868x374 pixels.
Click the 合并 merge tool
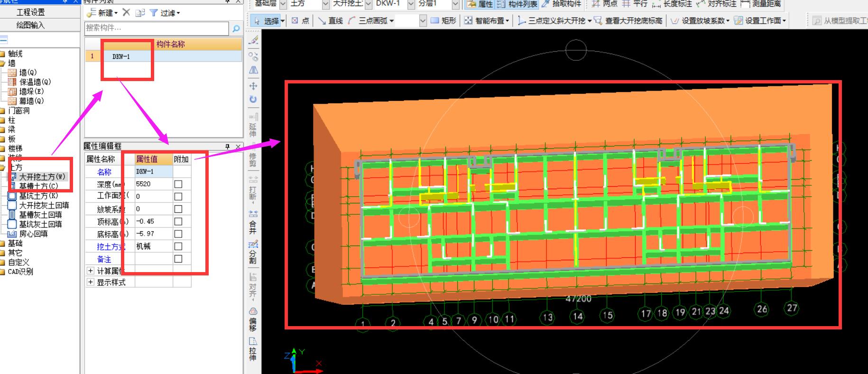pos(253,221)
